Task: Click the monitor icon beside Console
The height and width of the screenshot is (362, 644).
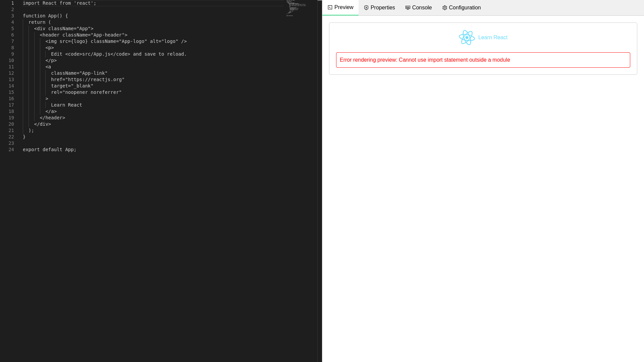Action: [x=408, y=8]
